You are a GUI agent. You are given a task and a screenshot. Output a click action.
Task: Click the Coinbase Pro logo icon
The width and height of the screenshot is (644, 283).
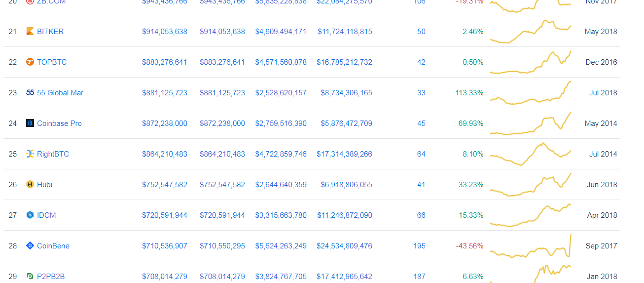tap(30, 123)
